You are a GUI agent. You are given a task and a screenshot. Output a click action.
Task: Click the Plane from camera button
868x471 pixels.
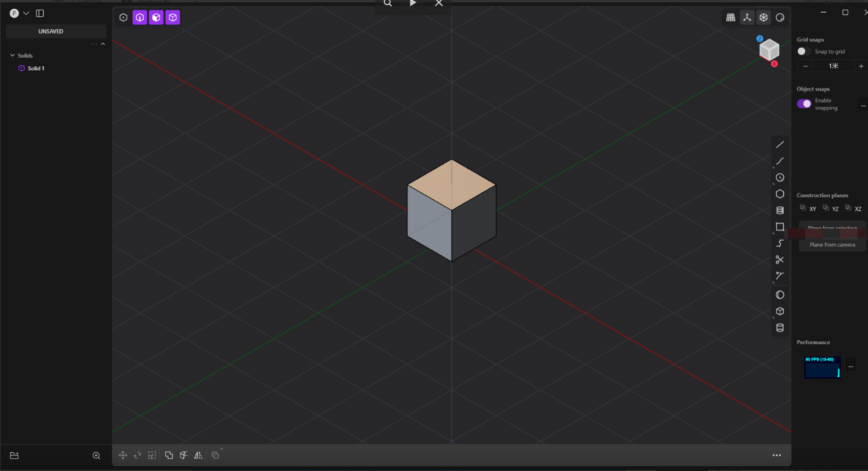pos(833,245)
